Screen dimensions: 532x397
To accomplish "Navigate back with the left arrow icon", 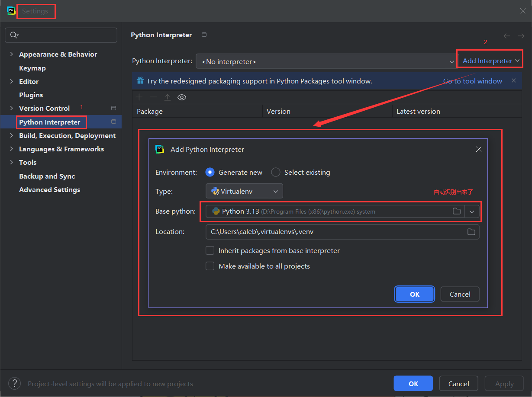I will coord(507,36).
